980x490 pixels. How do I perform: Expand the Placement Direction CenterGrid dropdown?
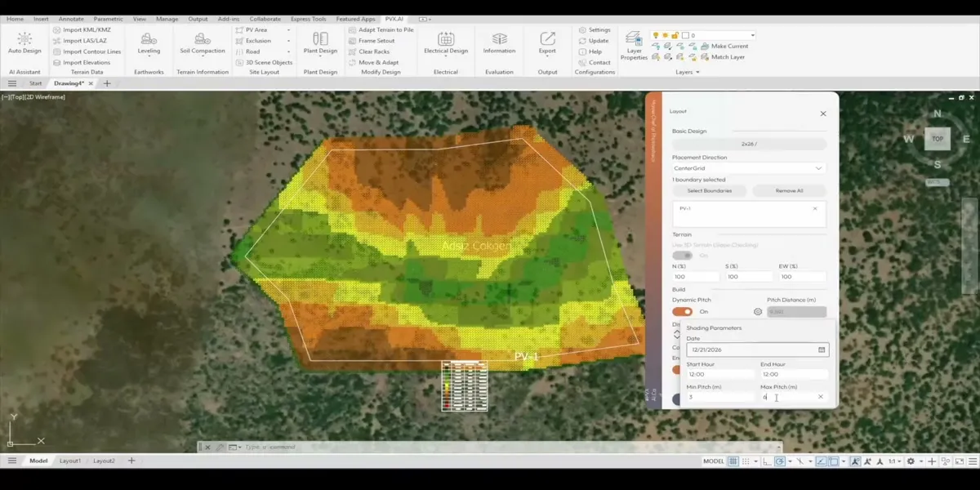click(x=818, y=168)
